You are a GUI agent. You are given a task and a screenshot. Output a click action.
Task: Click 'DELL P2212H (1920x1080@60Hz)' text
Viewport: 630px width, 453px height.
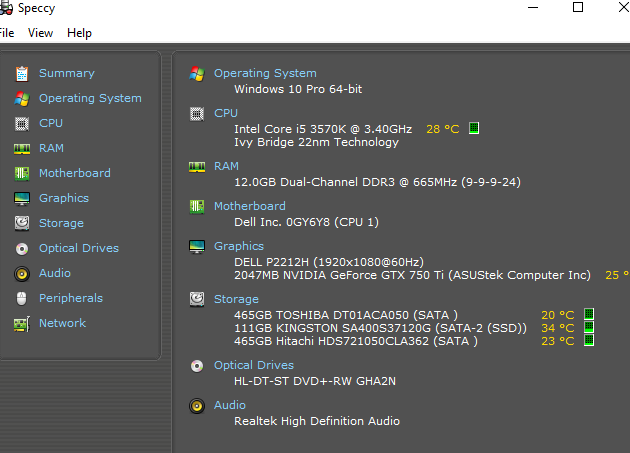(329, 262)
